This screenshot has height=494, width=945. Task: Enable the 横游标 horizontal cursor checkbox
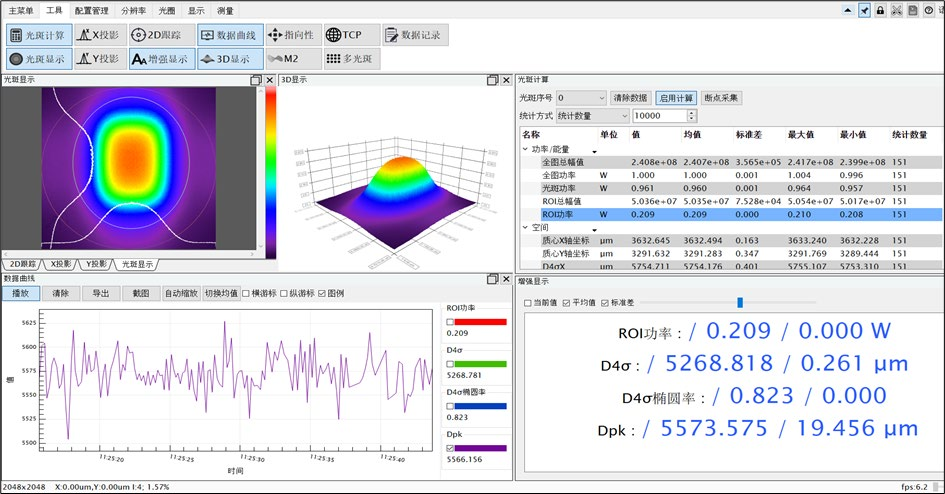(246, 293)
